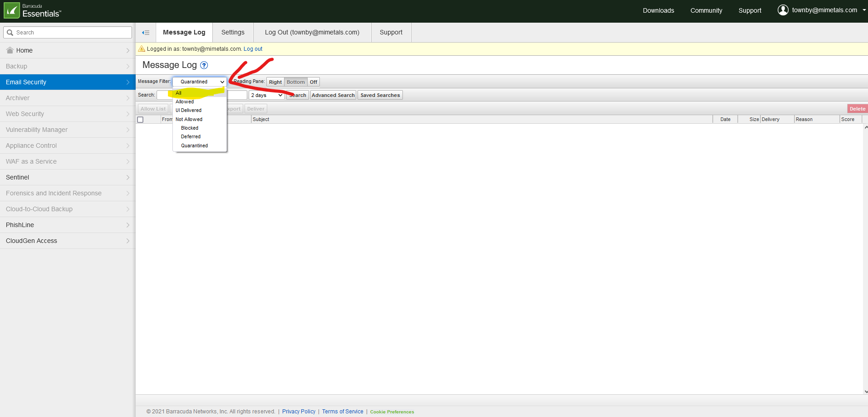Open Cookie Preferences link
The image size is (868, 417).
point(392,412)
